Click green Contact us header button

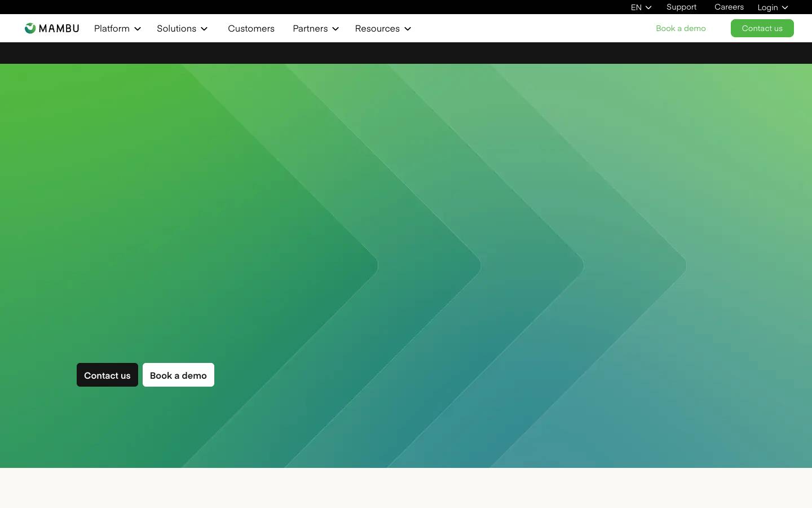pos(762,28)
